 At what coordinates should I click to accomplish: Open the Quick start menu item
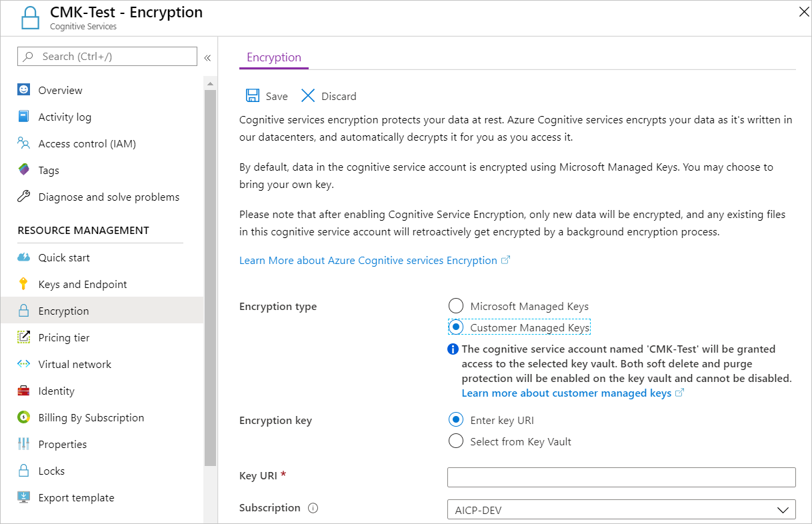click(65, 257)
